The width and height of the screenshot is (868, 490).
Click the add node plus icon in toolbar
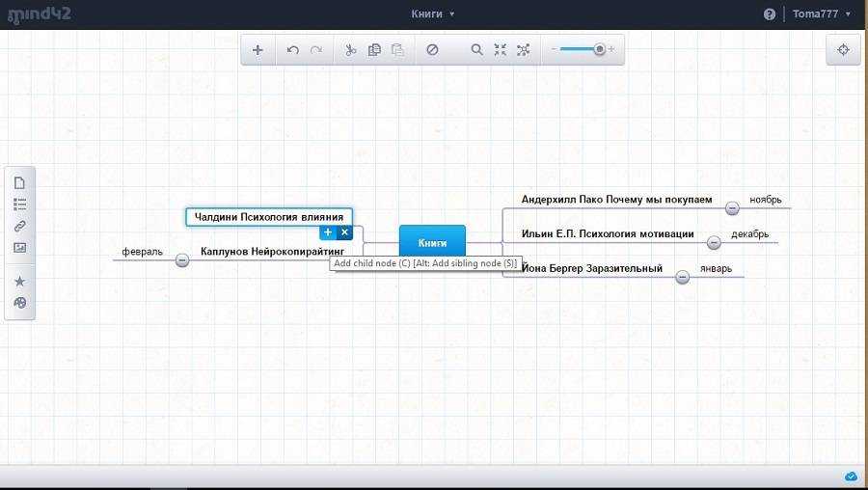point(258,50)
